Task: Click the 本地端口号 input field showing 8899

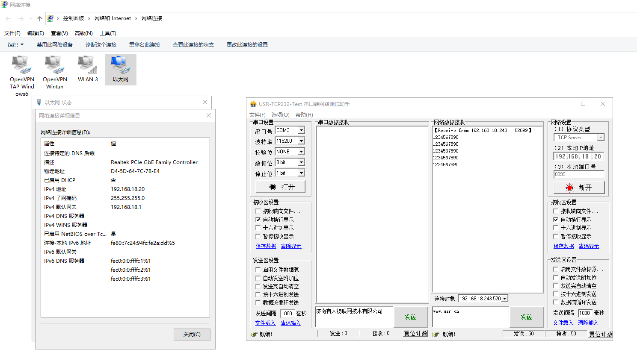Action: tap(578, 174)
